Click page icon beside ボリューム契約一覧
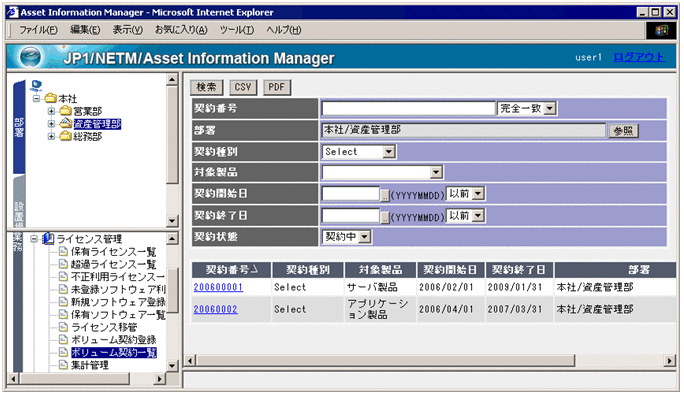 point(63,352)
